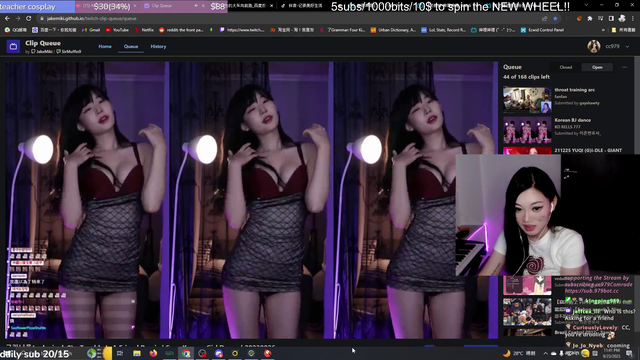Expand the bookmarks overflow chevron
Screen dimensions: 640x360
tap(603, 30)
